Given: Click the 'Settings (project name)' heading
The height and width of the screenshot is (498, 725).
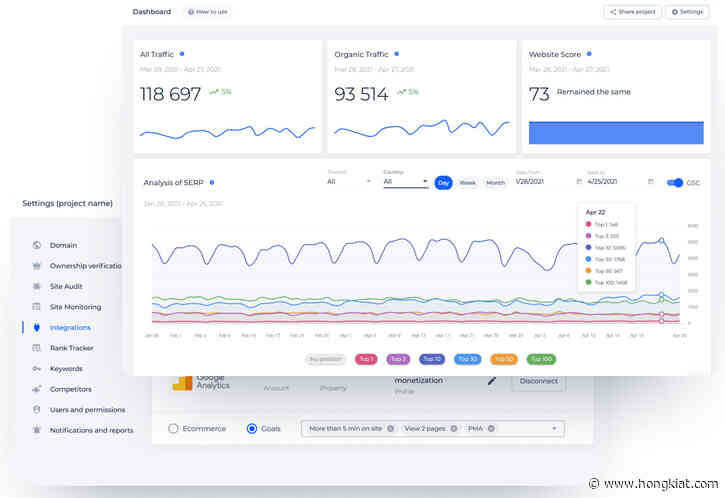Looking at the screenshot, I should coord(68,203).
